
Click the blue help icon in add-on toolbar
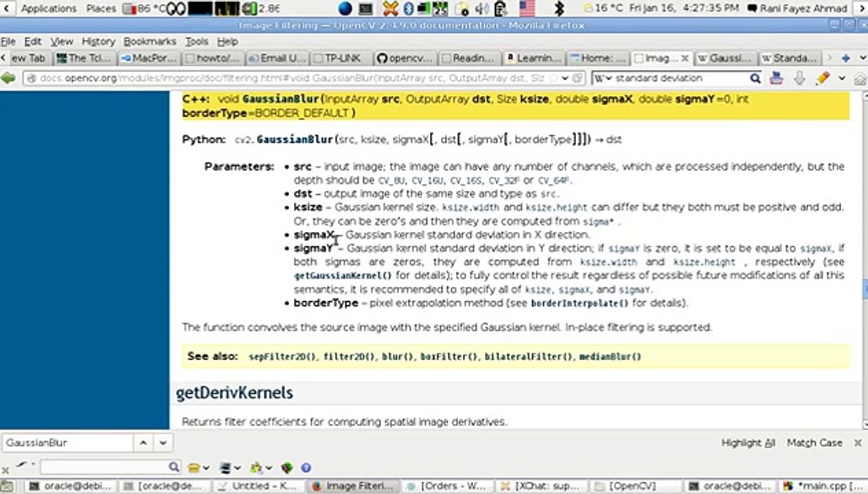point(306,467)
